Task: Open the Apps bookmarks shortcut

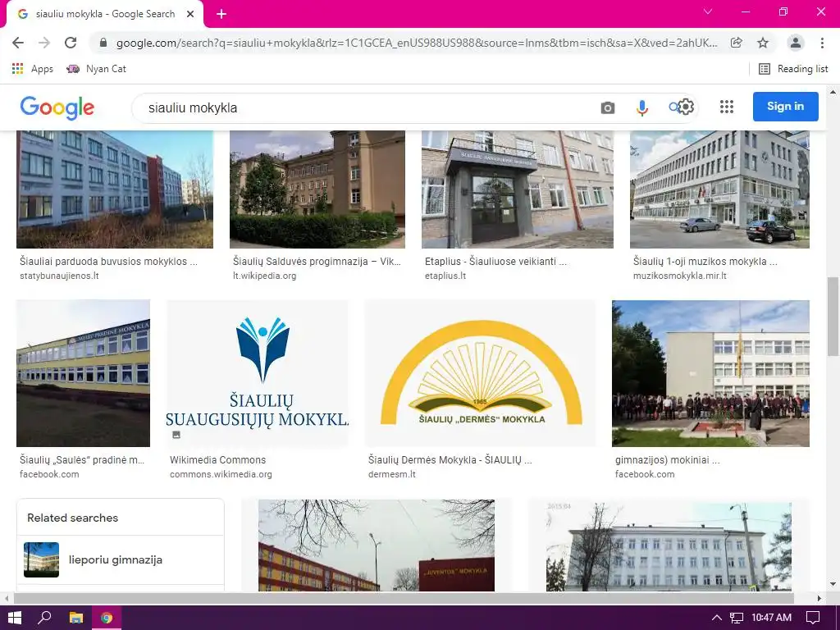Action: click(33, 69)
